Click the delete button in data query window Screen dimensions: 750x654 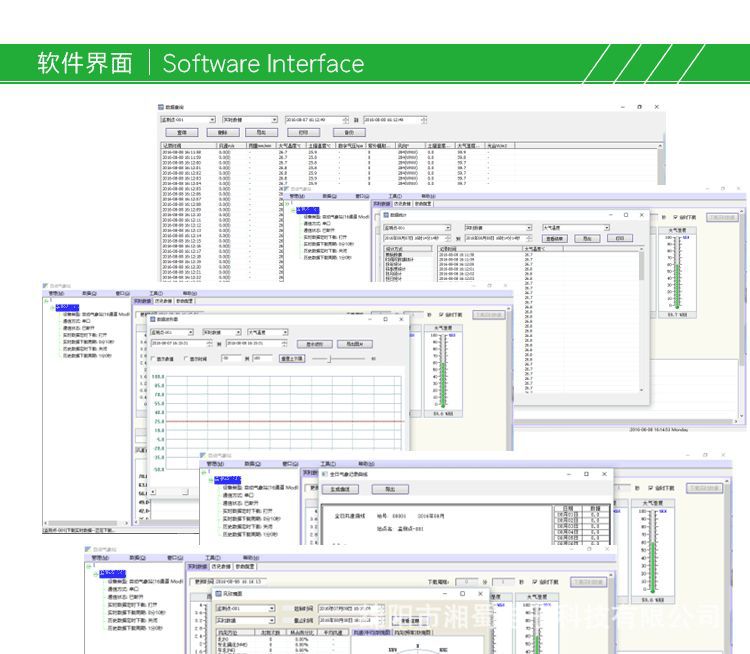pos(223,133)
